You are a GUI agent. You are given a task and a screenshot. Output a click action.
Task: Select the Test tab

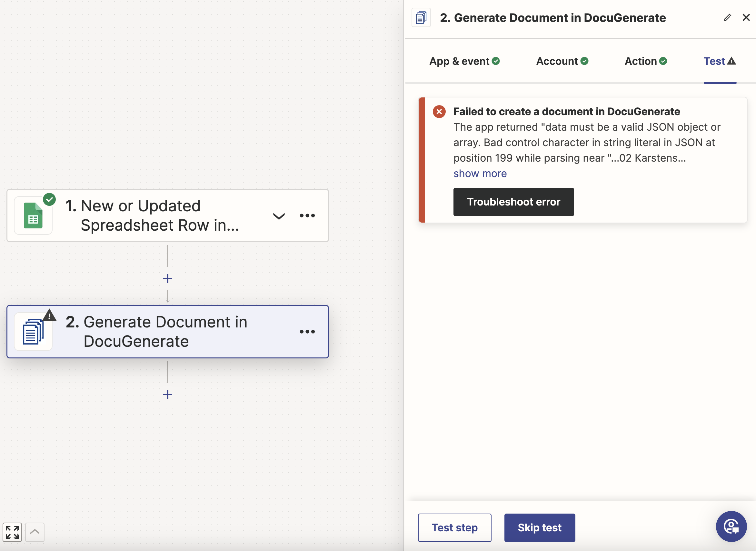[x=720, y=61]
